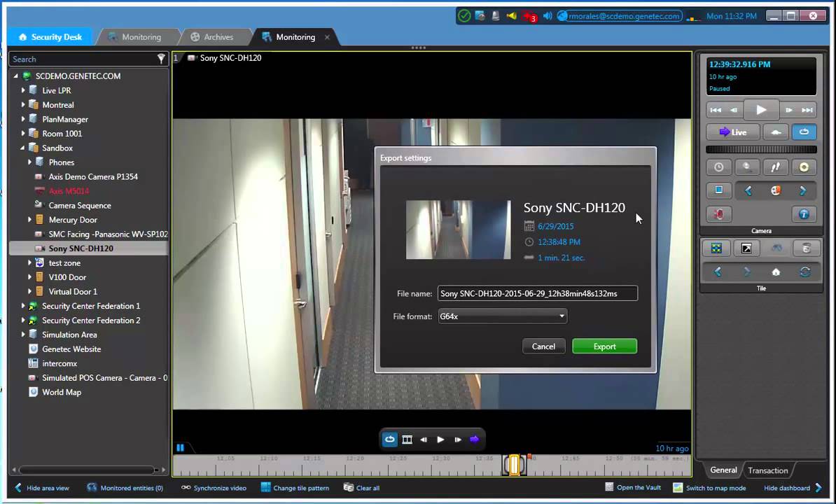Image resolution: width=836 pixels, height=504 pixels.
Task: Open the blue camera info icon
Action: coord(804,214)
